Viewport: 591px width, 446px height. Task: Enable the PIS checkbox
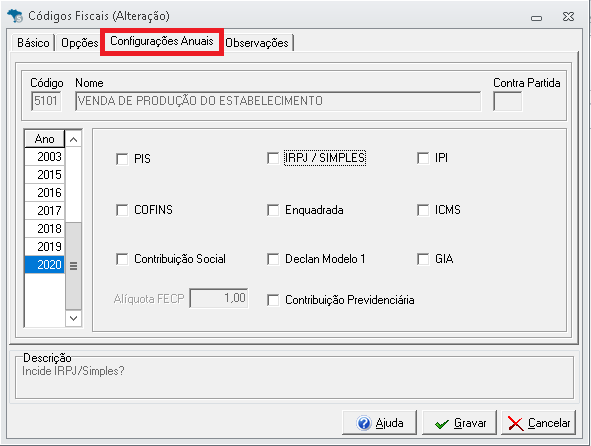pos(122,159)
